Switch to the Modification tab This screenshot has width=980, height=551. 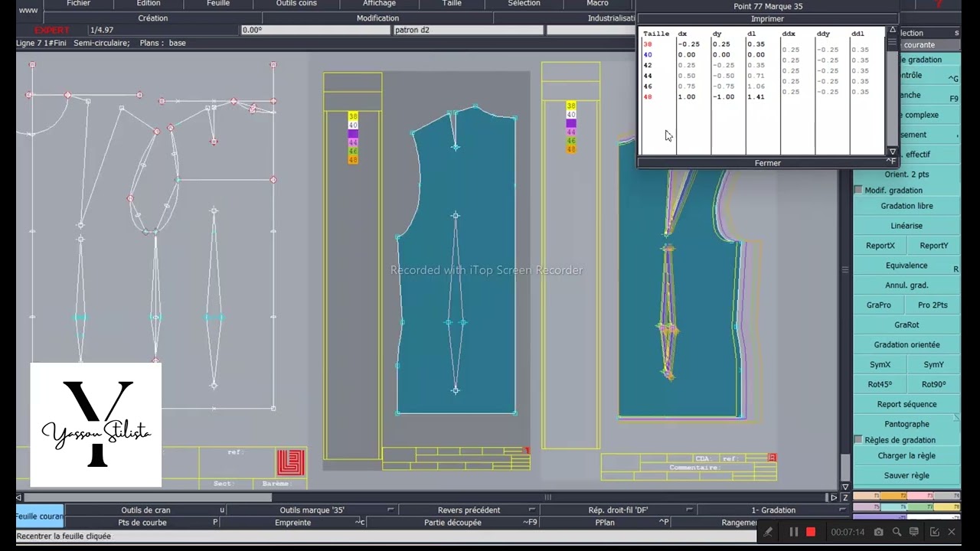(377, 18)
